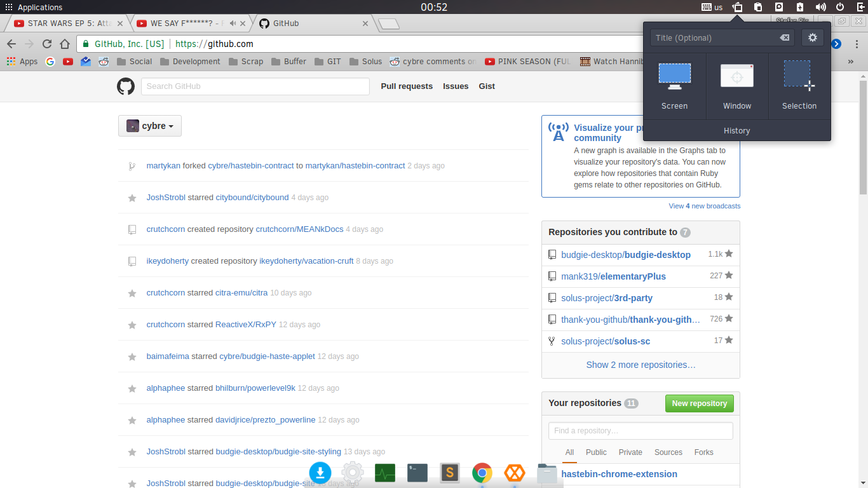Click the screenshot applet icon in top panel
The width and height of the screenshot is (868, 488).
[x=737, y=7]
